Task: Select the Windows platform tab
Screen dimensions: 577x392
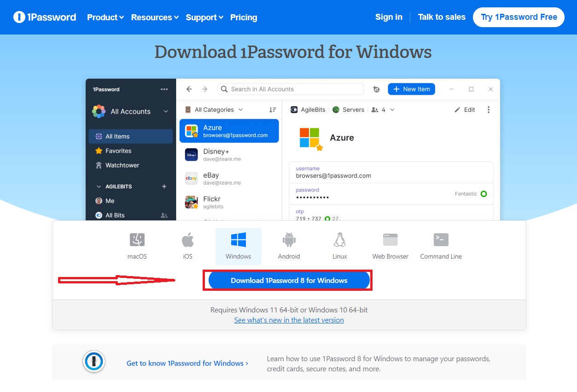Action: click(x=239, y=246)
